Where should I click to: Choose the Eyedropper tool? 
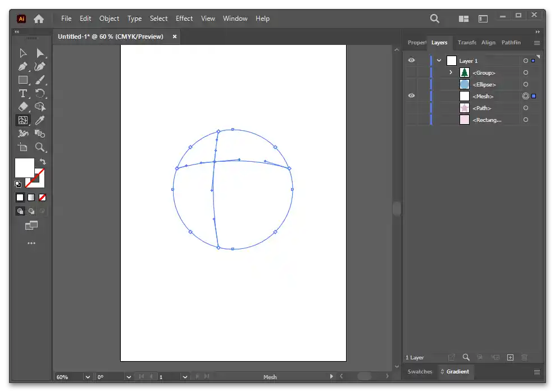40,120
